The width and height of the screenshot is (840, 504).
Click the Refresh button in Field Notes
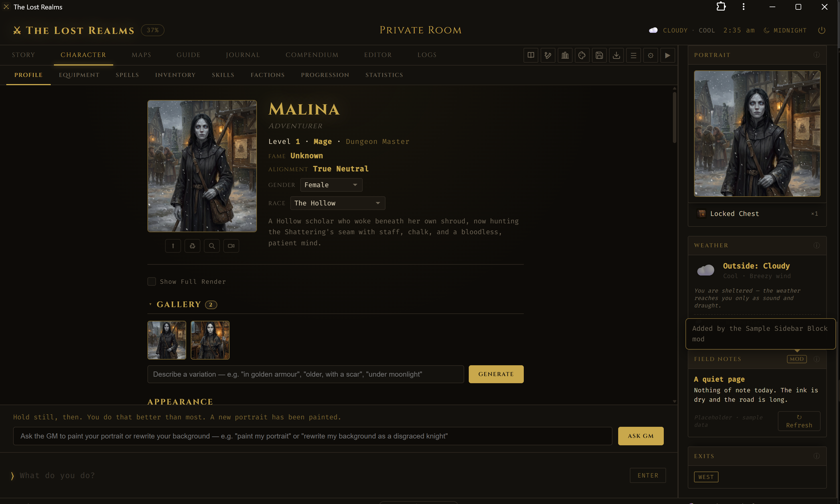coord(799,421)
